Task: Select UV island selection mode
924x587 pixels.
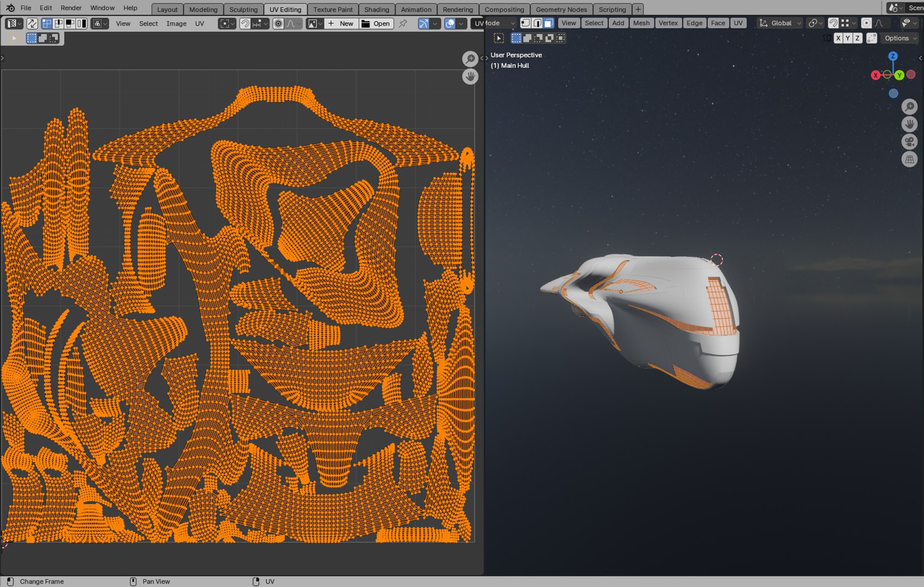Action: point(82,23)
